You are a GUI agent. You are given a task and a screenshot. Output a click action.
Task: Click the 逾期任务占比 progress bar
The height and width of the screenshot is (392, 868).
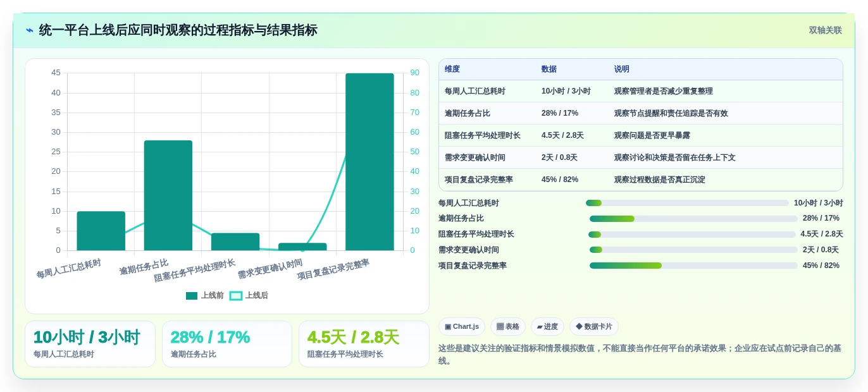click(x=693, y=219)
